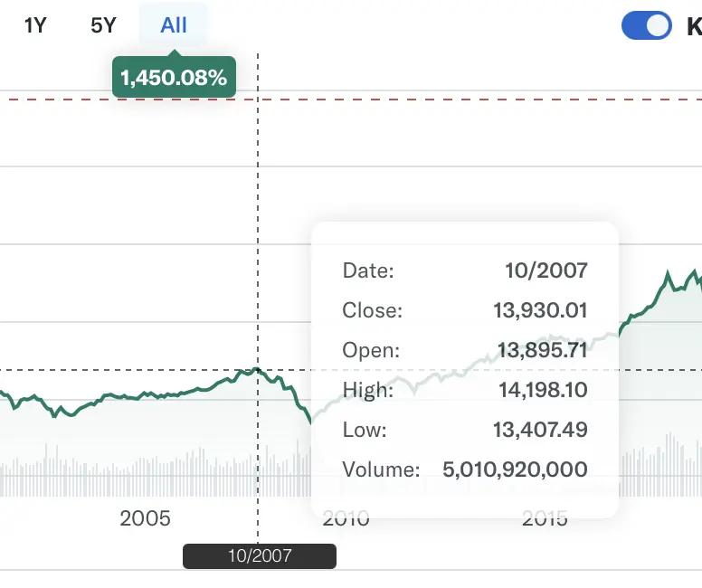Viewport: 702px width, 588px height.
Task: Click the crosshair intersection on the chart line
Action: pyautogui.click(x=258, y=370)
